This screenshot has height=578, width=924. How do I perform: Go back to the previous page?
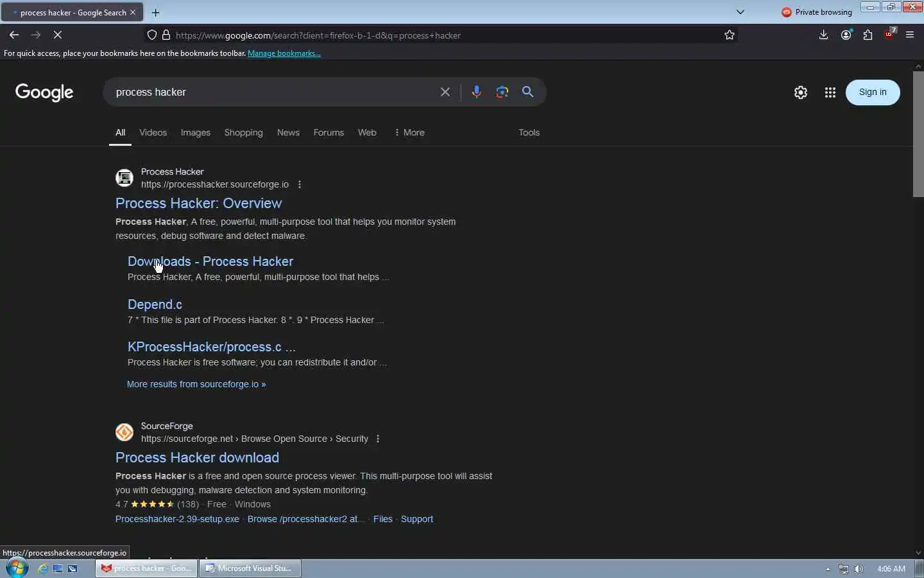pyautogui.click(x=14, y=35)
